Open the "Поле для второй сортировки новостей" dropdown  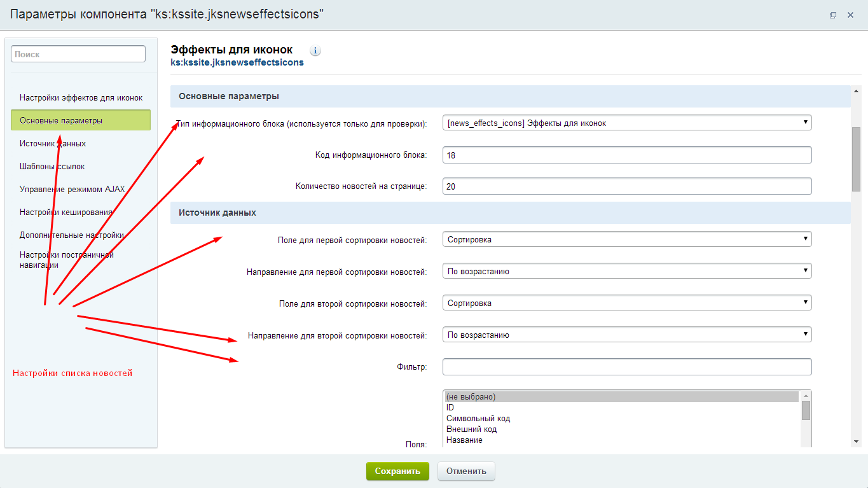[x=626, y=302]
